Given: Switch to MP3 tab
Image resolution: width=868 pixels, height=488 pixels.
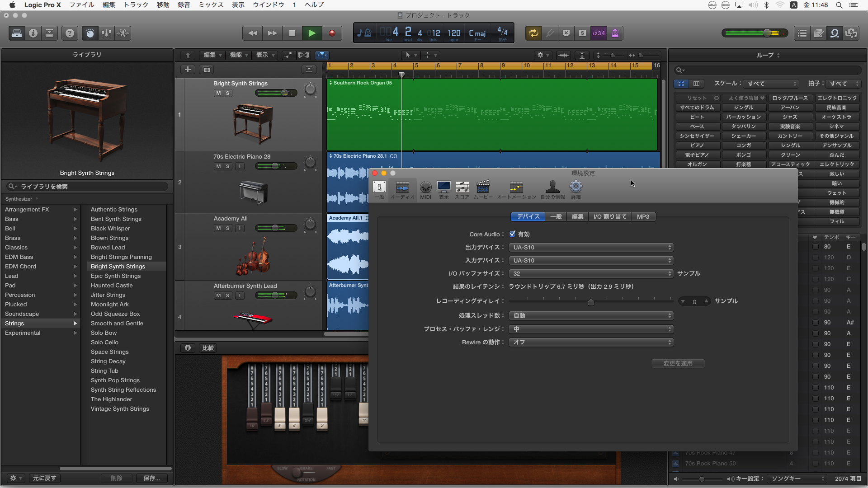Looking at the screenshot, I should pos(643,216).
